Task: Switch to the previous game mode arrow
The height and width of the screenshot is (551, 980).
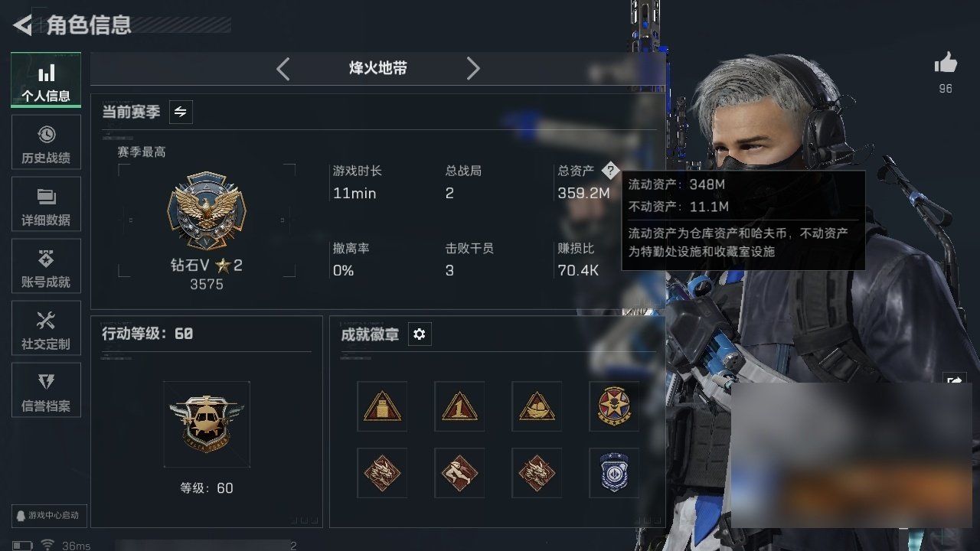Action: [283, 69]
